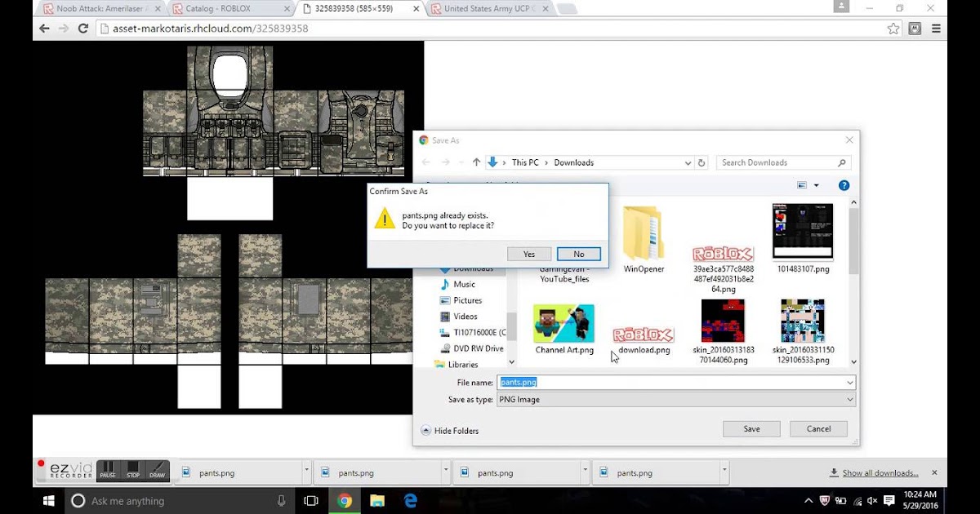Click the Search Downloads box
Screen dimensions: 980x514
point(784,162)
